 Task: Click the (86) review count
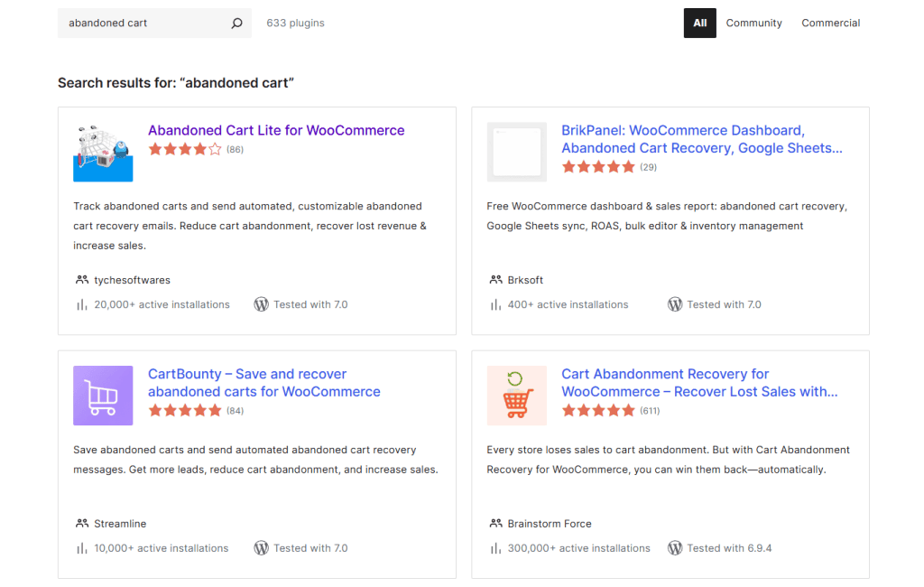click(x=236, y=150)
